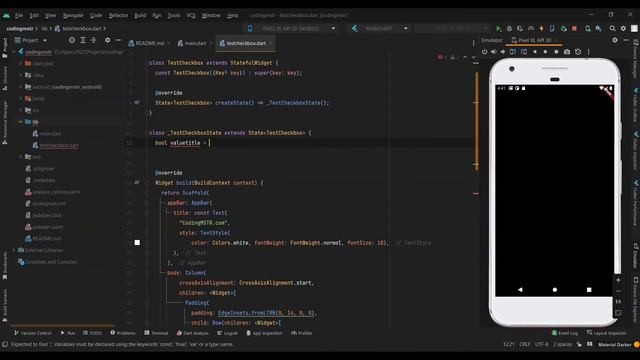Open Project view type dropdown
The height and width of the screenshot is (360, 640).
pyautogui.click(x=31, y=40)
